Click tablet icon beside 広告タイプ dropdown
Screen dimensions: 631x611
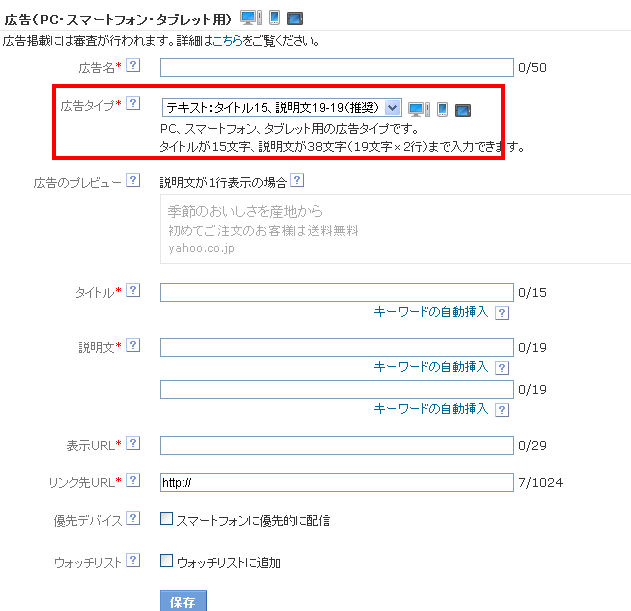pyautogui.click(x=463, y=110)
